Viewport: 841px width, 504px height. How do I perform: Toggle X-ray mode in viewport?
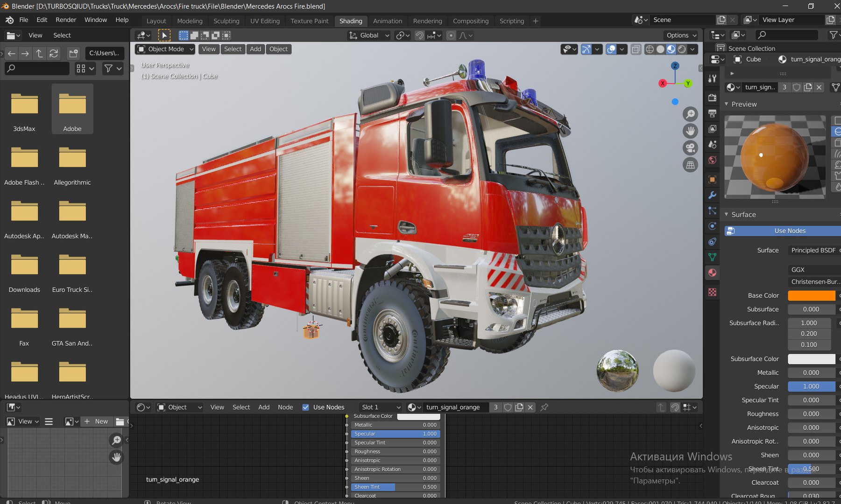coord(636,49)
